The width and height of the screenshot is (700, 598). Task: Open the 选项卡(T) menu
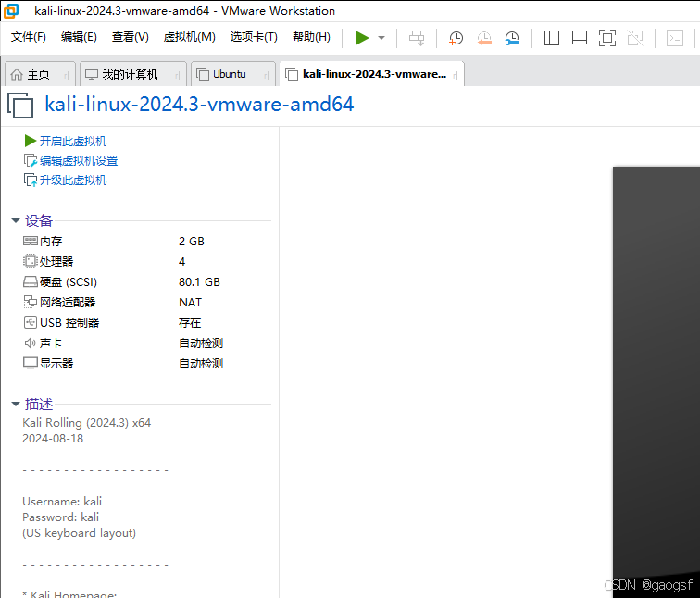(x=254, y=37)
